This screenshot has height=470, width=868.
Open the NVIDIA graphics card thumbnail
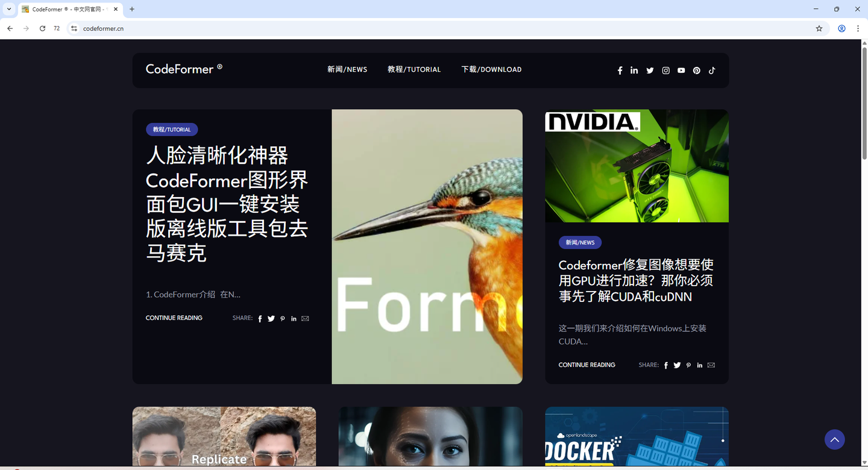pos(637,166)
